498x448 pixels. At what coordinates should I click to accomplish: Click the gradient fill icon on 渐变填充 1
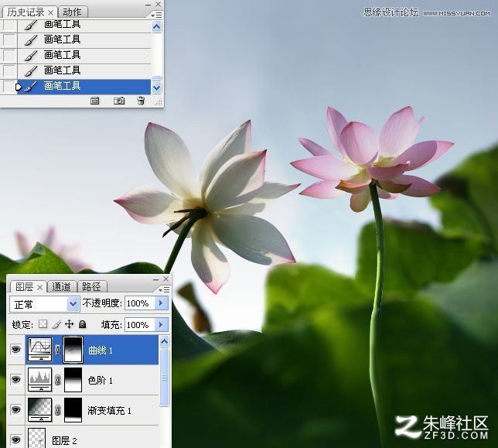[x=39, y=410]
